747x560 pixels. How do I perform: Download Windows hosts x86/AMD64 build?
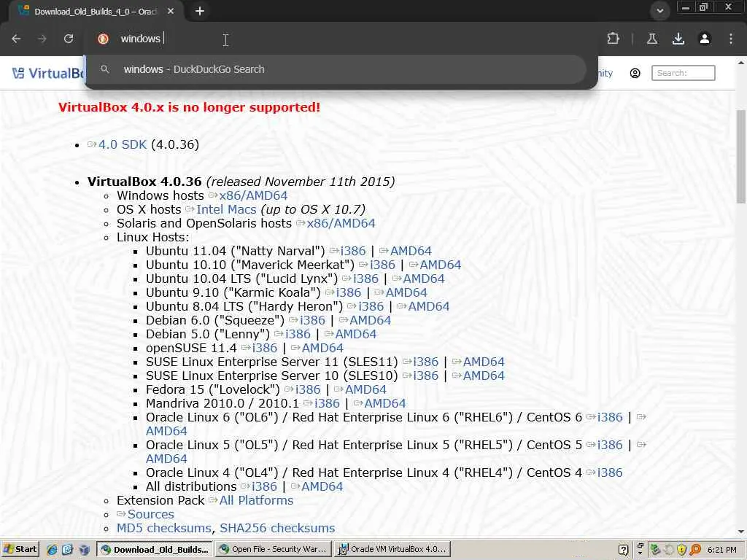(x=253, y=195)
